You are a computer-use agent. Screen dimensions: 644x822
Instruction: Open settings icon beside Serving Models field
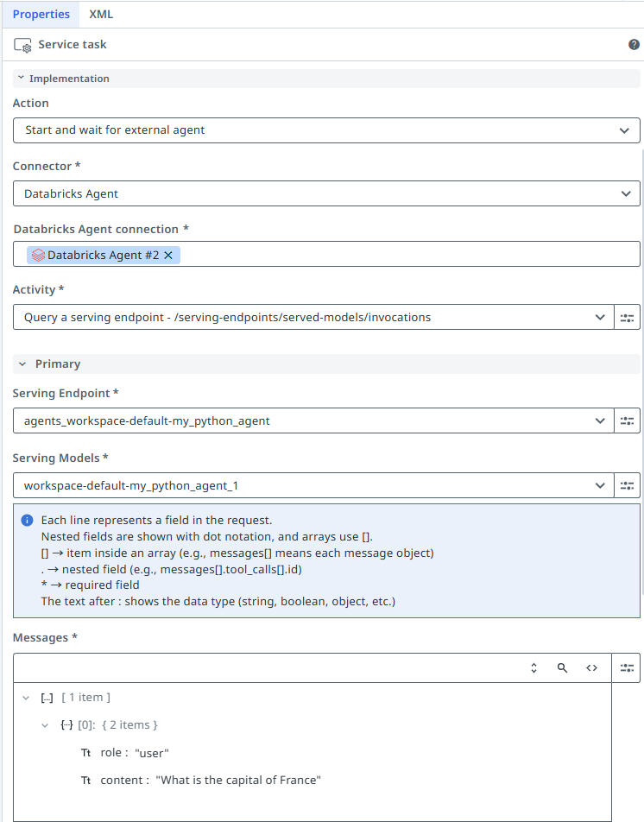627,486
